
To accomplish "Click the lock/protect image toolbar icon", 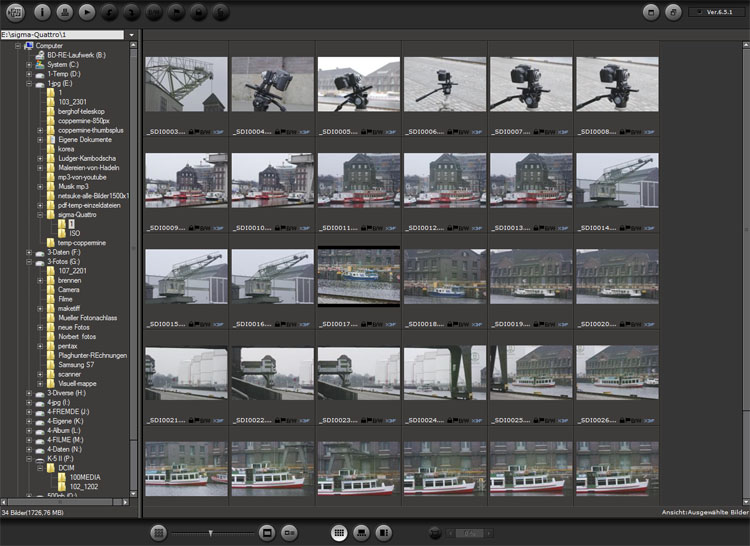I will [x=199, y=14].
